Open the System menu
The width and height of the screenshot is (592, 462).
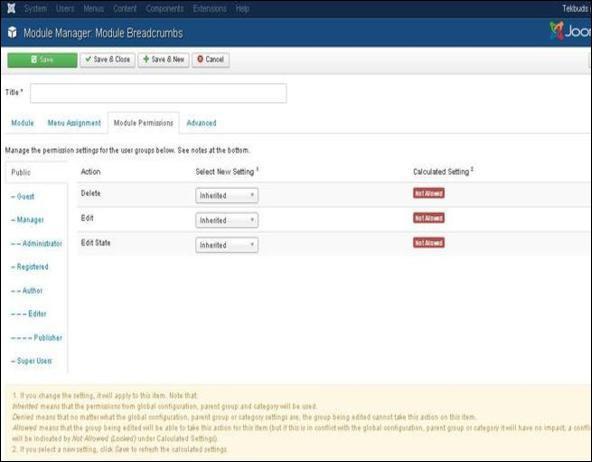35,8
